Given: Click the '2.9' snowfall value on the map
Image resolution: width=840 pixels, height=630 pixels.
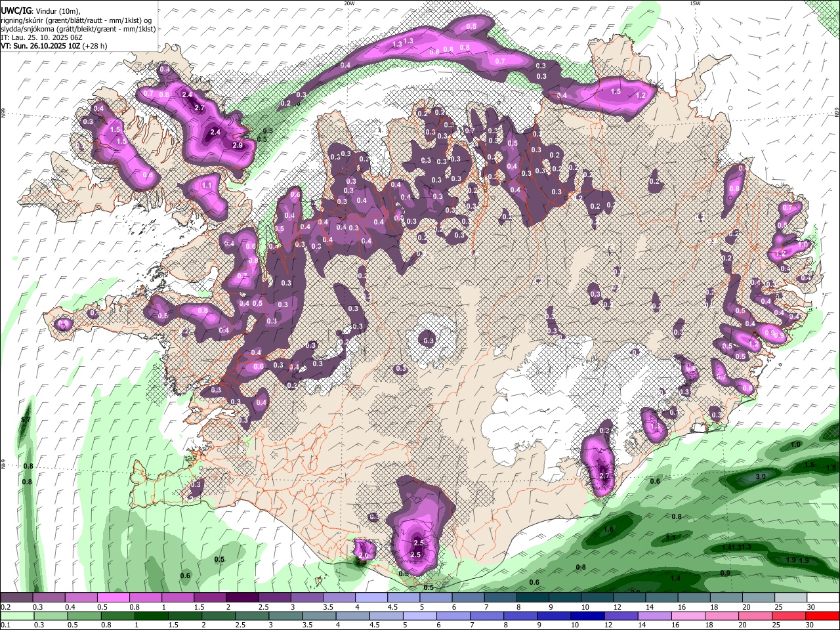Looking at the screenshot, I should point(238,146).
